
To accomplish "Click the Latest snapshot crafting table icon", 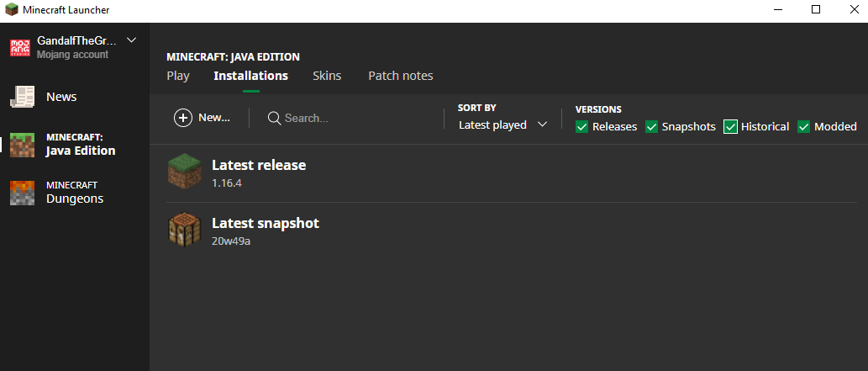I will [x=186, y=231].
